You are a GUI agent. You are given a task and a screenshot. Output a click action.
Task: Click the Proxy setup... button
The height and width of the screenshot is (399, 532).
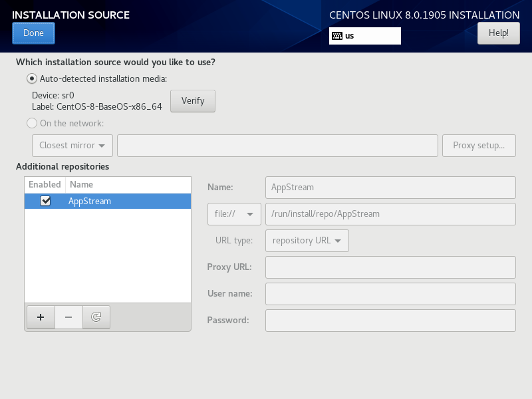[x=479, y=146]
